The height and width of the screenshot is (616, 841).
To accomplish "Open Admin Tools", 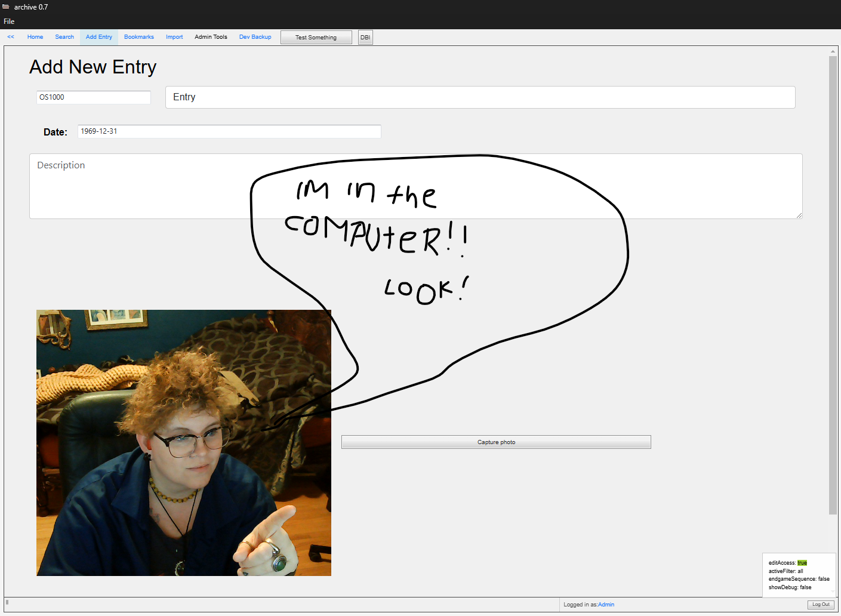I will 211,37.
